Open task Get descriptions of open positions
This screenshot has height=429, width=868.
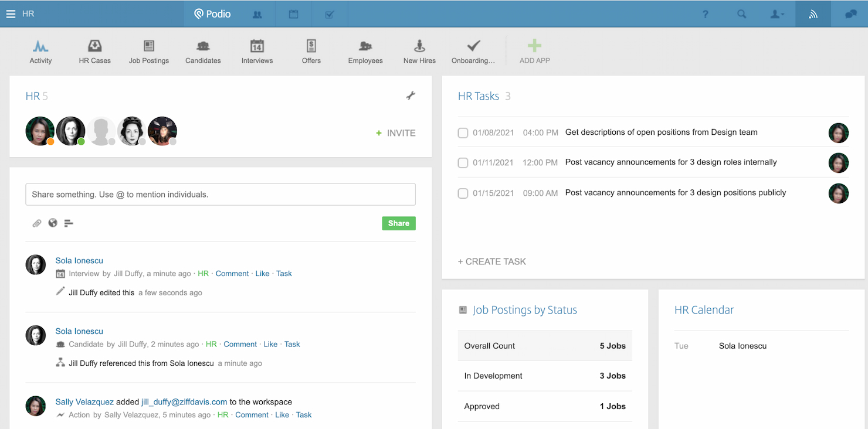pos(661,132)
